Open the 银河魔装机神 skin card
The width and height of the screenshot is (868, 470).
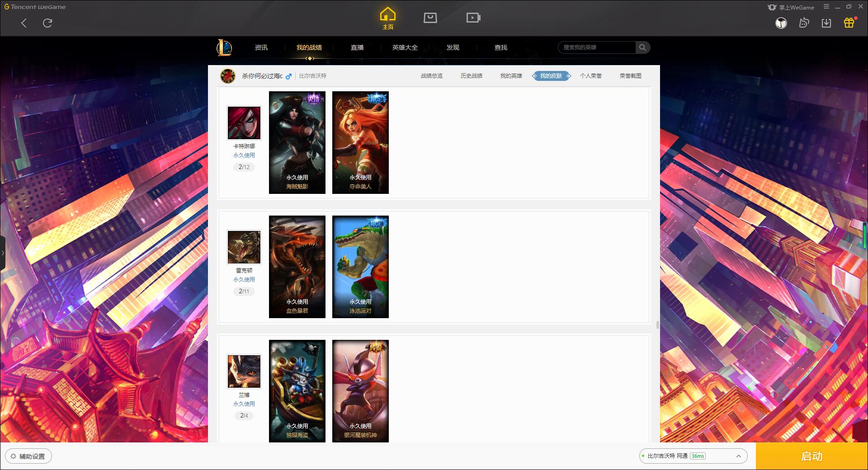pyautogui.click(x=360, y=391)
